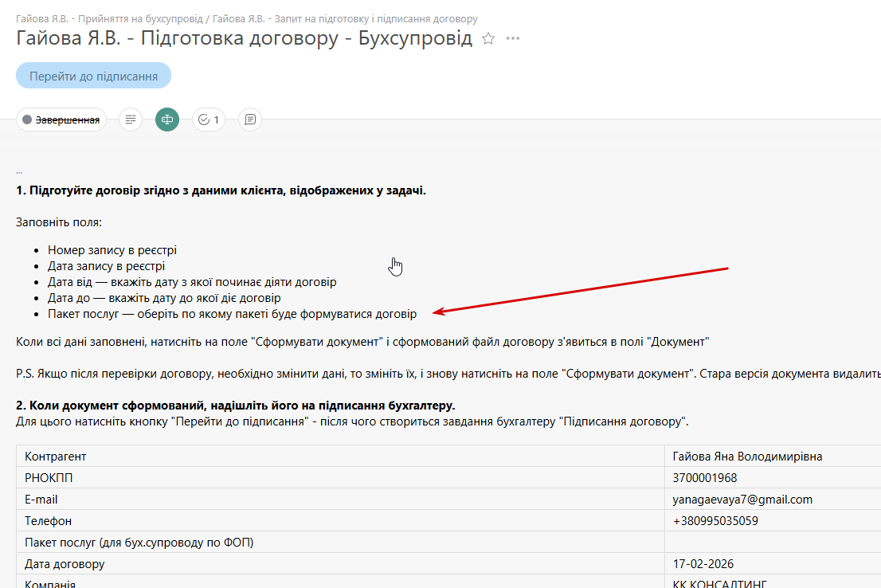Select email yanagaevaya7@gmail.com
Viewport: 881px width, 588px height.
pos(742,500)
